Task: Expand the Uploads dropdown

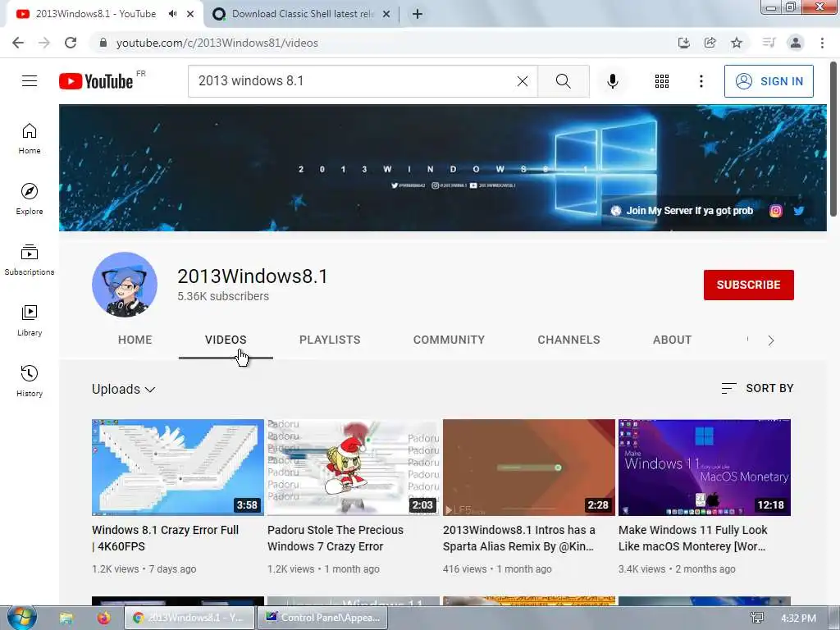Action: point(124,389)
